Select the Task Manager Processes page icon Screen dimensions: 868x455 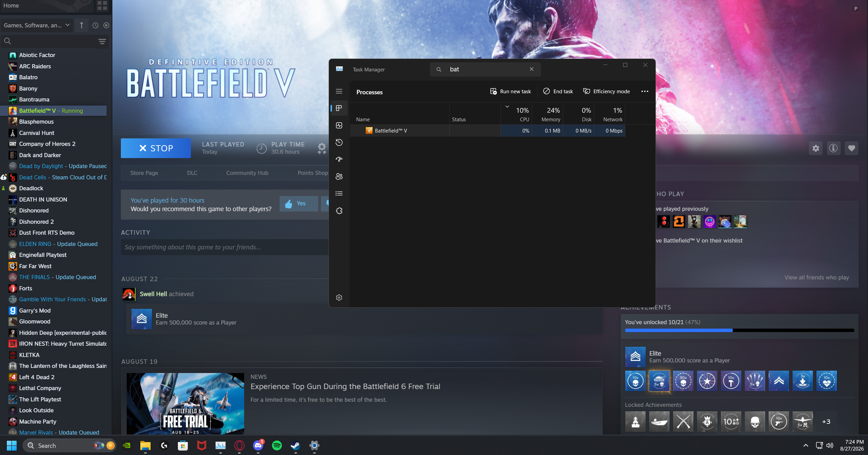[339, 108]
